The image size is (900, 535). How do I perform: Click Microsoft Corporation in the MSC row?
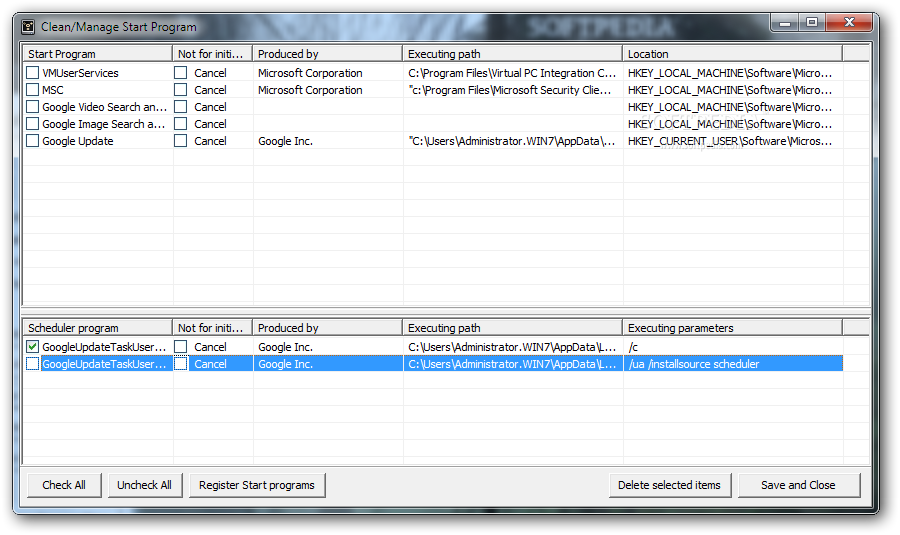tap(310, 90)
